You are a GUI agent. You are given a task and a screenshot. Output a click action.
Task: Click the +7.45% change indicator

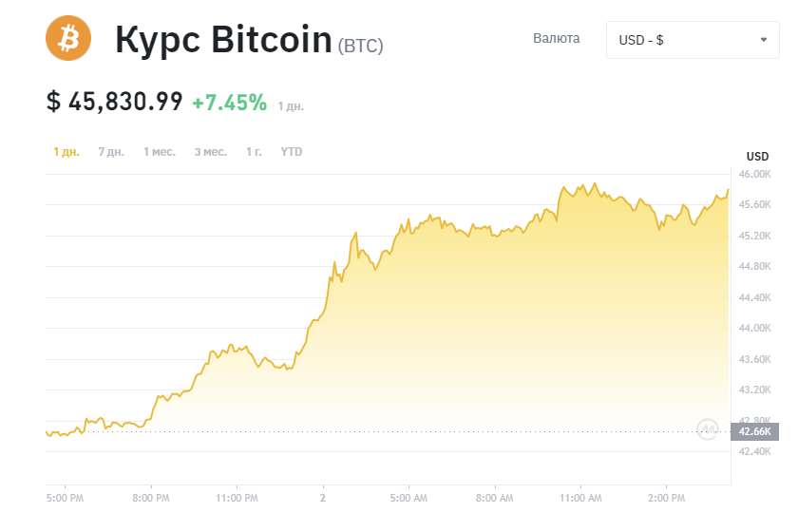click(x=230, y=103)
